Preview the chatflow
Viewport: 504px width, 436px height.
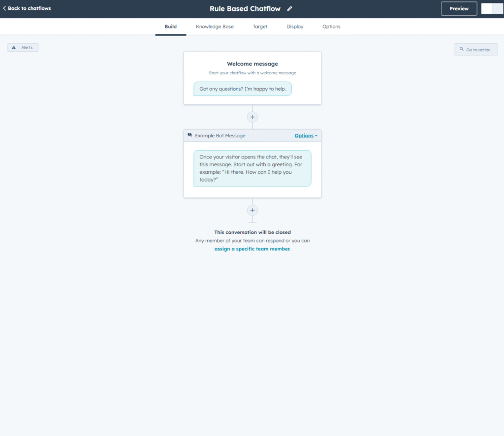pos(459,8)
